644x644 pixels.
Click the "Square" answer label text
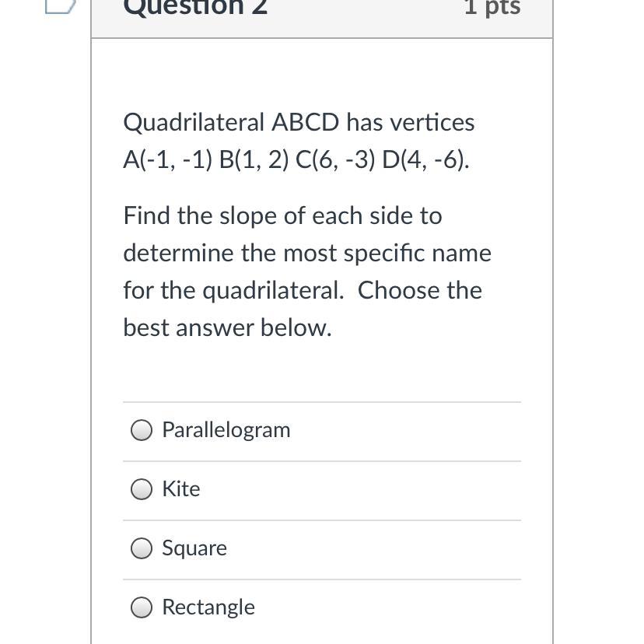point(194,548)
